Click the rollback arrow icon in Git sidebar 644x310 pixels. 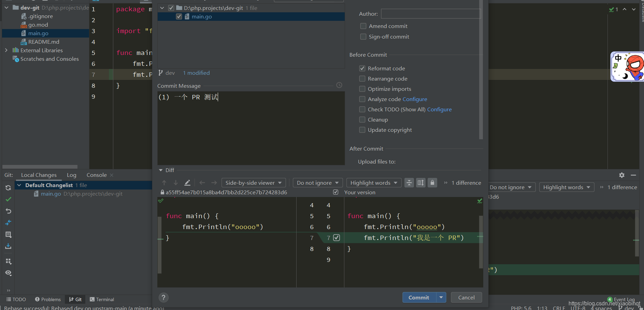(x=8, y=211)
